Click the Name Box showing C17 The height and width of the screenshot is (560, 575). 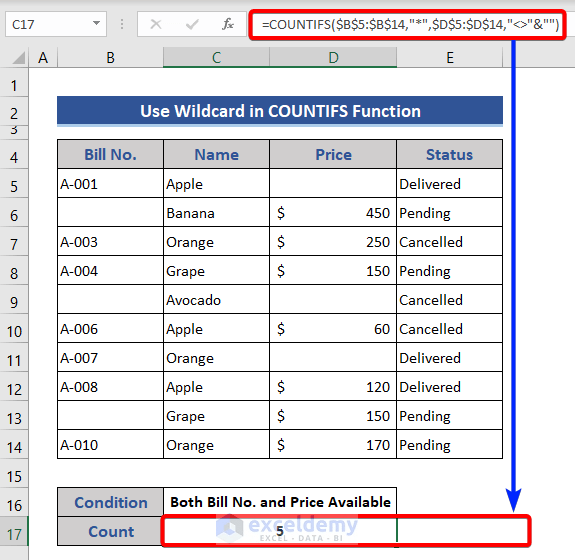[56, 24]
